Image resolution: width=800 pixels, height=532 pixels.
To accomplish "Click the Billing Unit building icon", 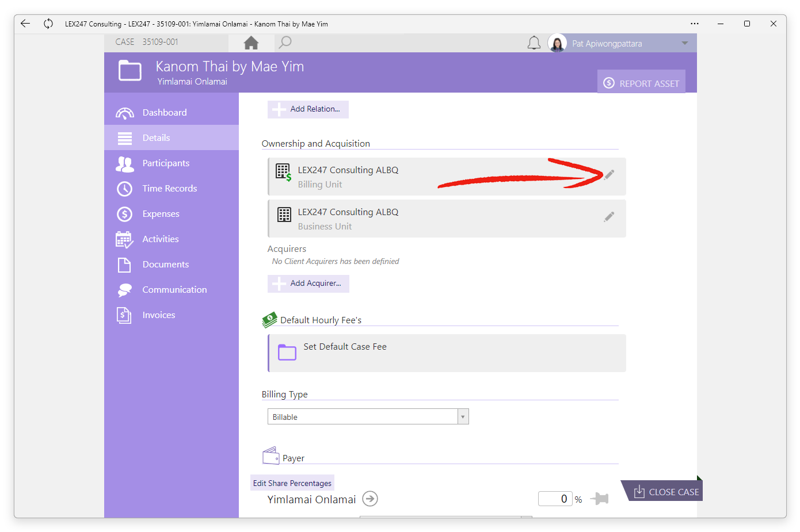I will pyautogui.click(x=284, y=173).
